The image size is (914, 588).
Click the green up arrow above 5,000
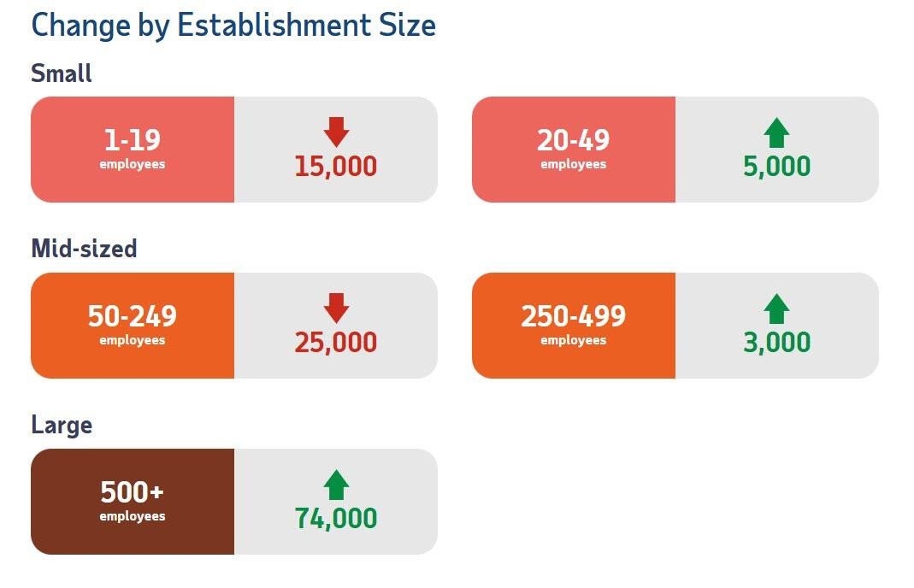click(776, 132)
